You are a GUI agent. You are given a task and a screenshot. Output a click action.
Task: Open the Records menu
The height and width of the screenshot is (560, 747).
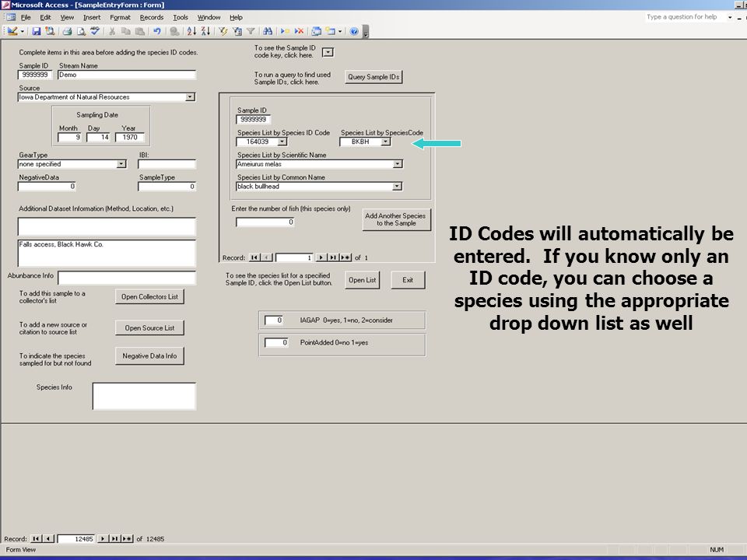pyautogui.click(x=152, y=17)
